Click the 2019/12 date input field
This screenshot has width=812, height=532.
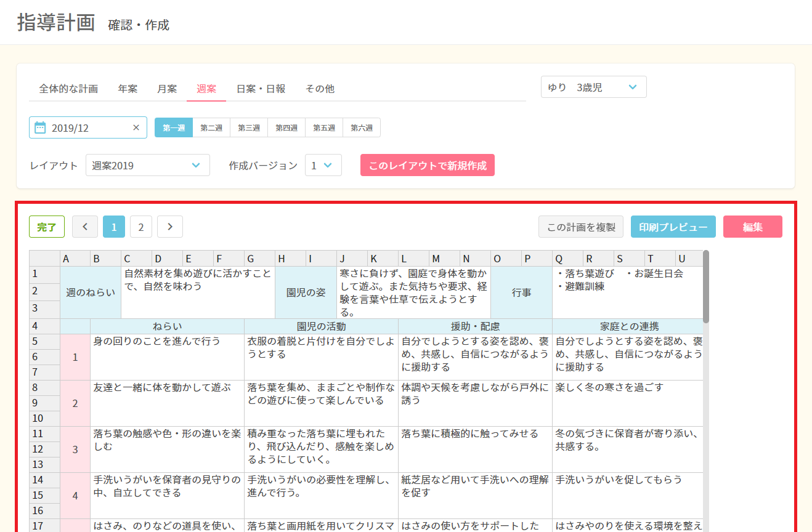[88, 127]
